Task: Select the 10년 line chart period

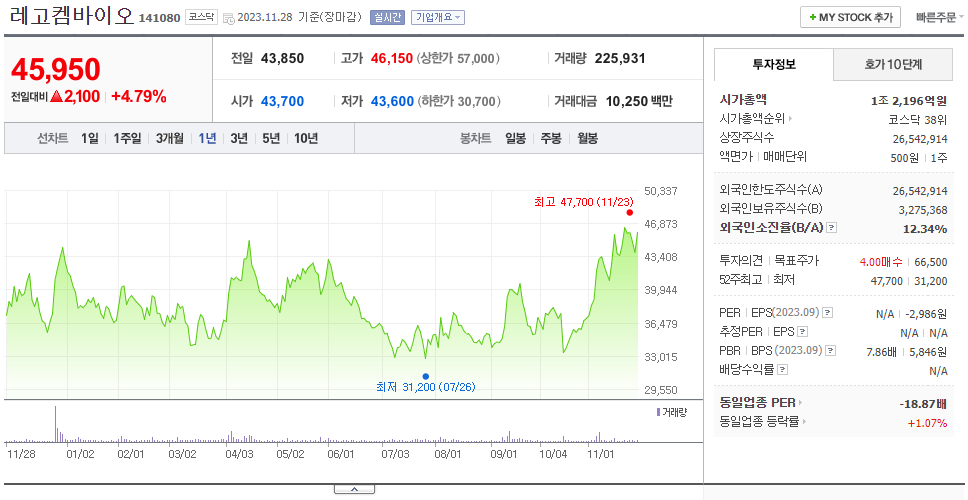Action: tap(306, 138)
